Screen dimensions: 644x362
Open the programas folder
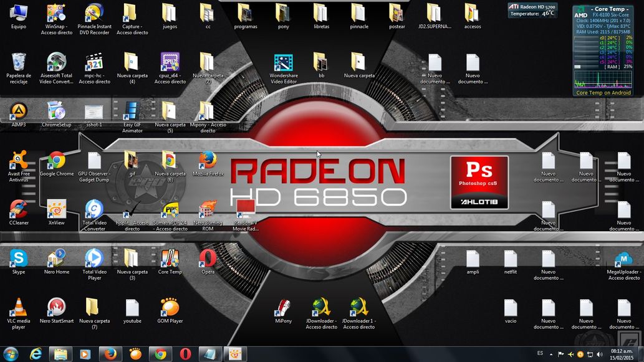[x=246, y=13]
